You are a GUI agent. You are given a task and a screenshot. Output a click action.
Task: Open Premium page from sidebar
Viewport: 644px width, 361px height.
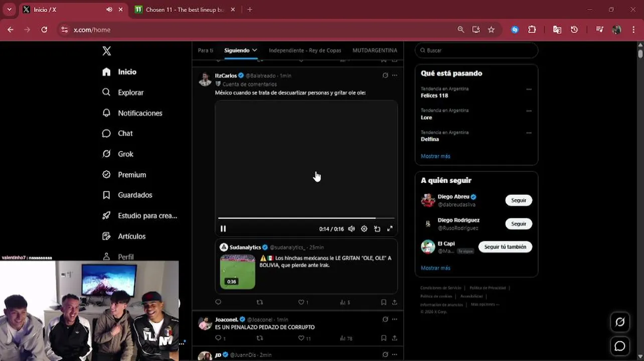[x=124, y=174]
